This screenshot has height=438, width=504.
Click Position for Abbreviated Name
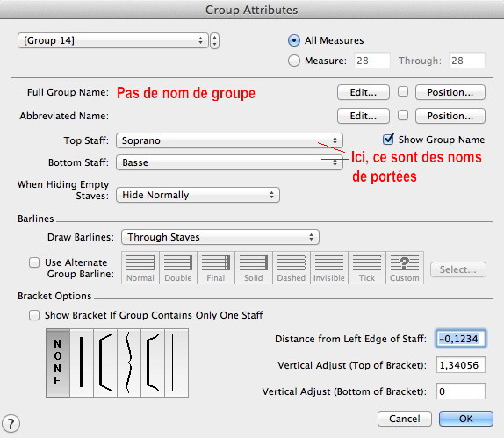point(450,116)
